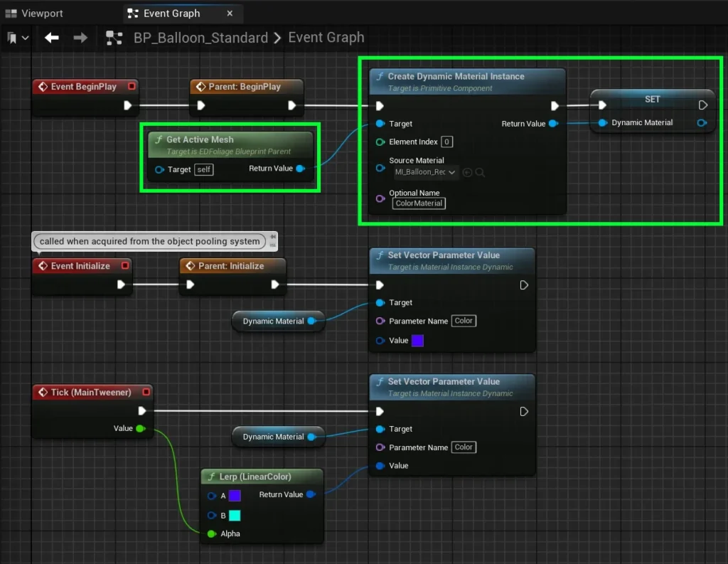Click the red delegate pin on Event BeginPlay
This screenshot has height=564, width=728.
click(132, 87)
